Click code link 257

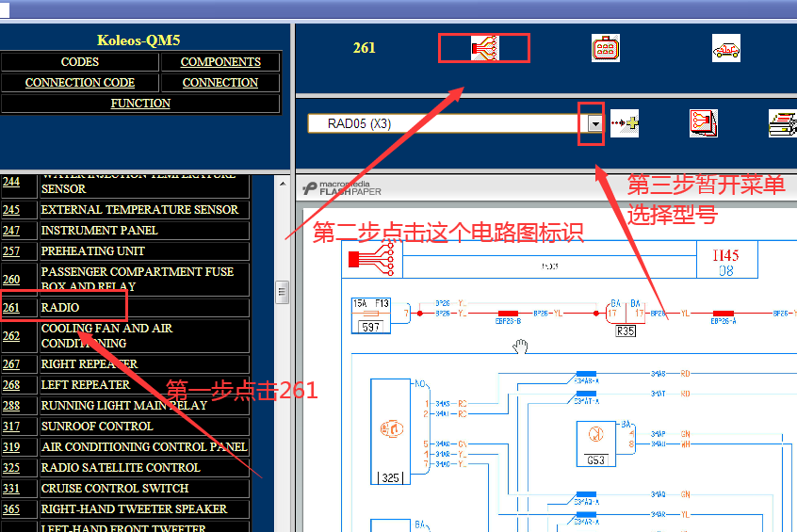11,251
